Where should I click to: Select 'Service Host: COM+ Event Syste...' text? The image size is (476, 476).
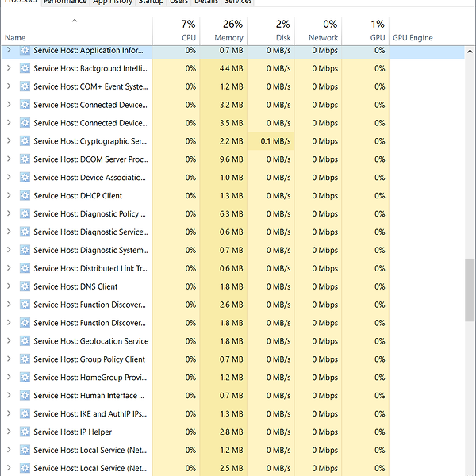(x=90, y=86)
